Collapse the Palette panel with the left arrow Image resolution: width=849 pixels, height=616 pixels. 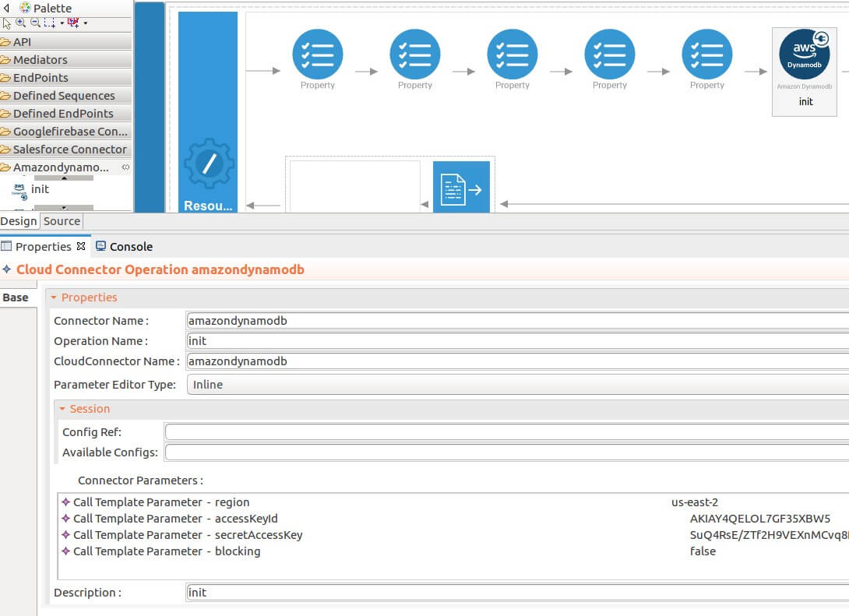(x=6, y=8)
